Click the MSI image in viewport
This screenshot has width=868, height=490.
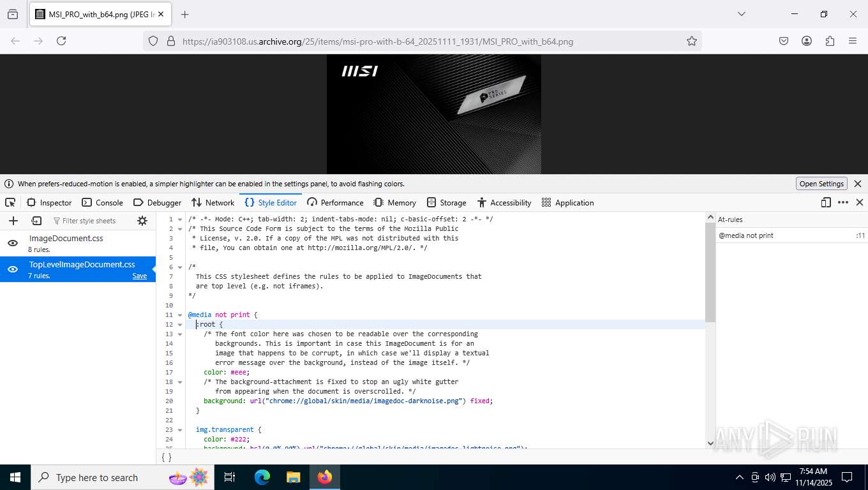point(434,114)
